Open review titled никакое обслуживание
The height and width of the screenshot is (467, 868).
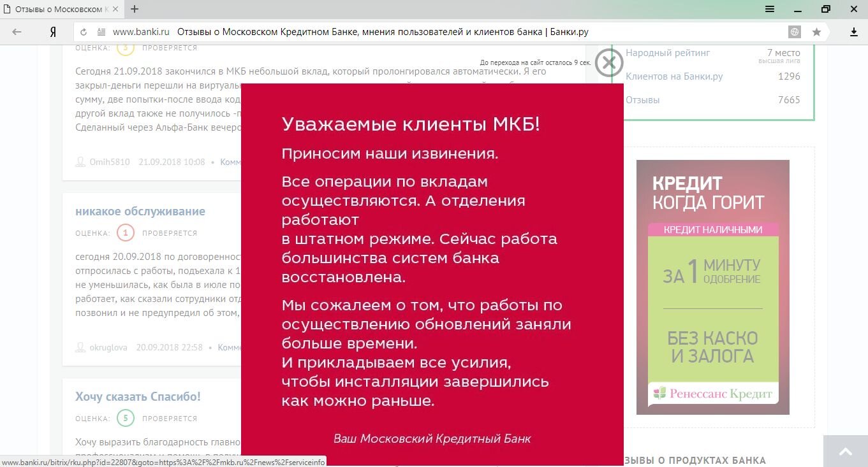[140, 212]
